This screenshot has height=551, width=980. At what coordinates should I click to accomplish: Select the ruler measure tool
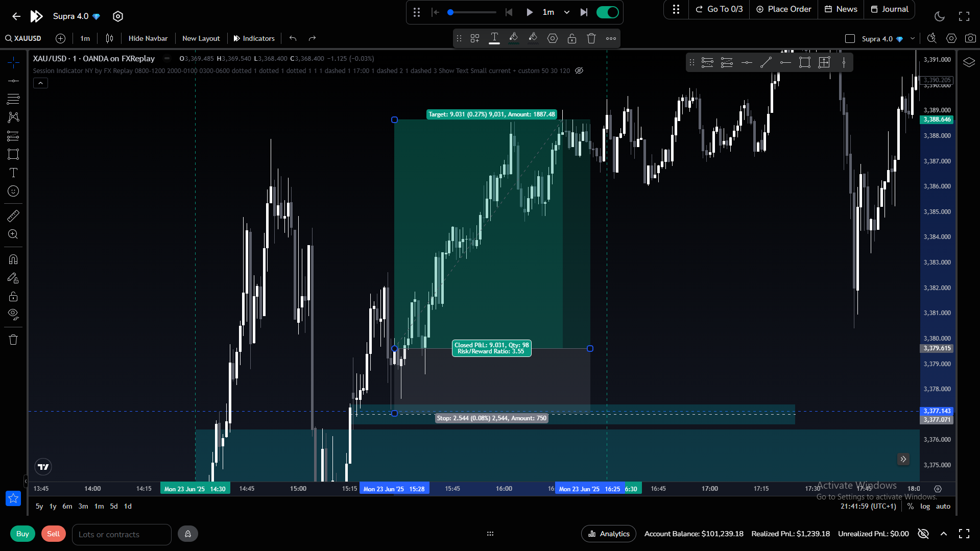point(13,216)
